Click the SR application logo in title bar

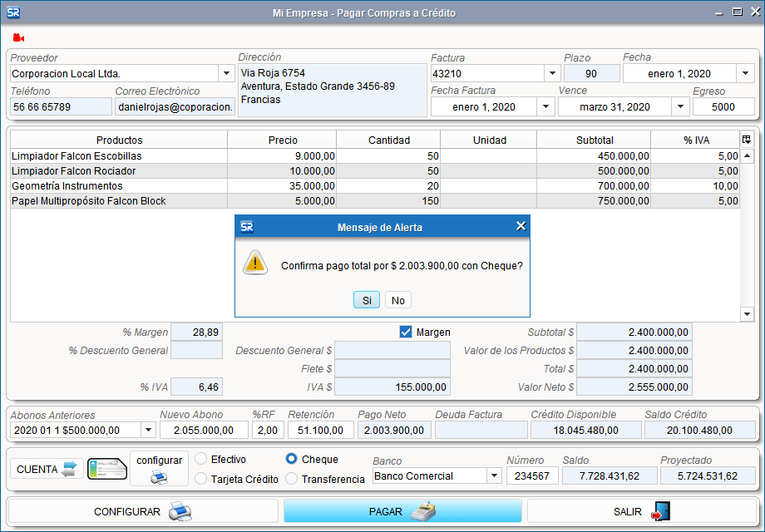coord(13,12)
